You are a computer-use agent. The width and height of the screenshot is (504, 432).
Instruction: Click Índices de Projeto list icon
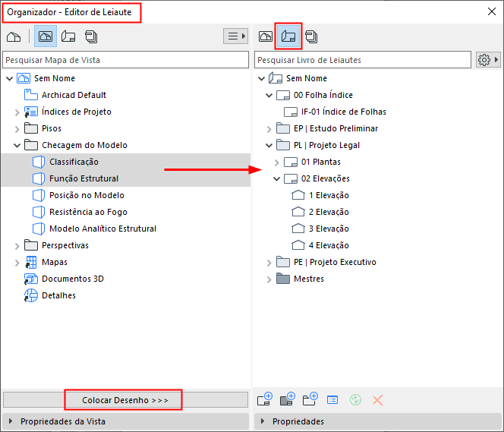(x=31, y=112)
